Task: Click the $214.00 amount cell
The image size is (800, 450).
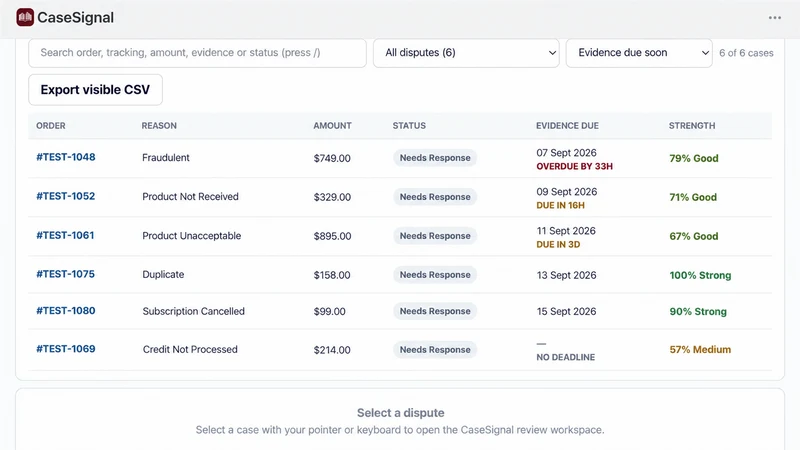Action: tap(332, 350)
